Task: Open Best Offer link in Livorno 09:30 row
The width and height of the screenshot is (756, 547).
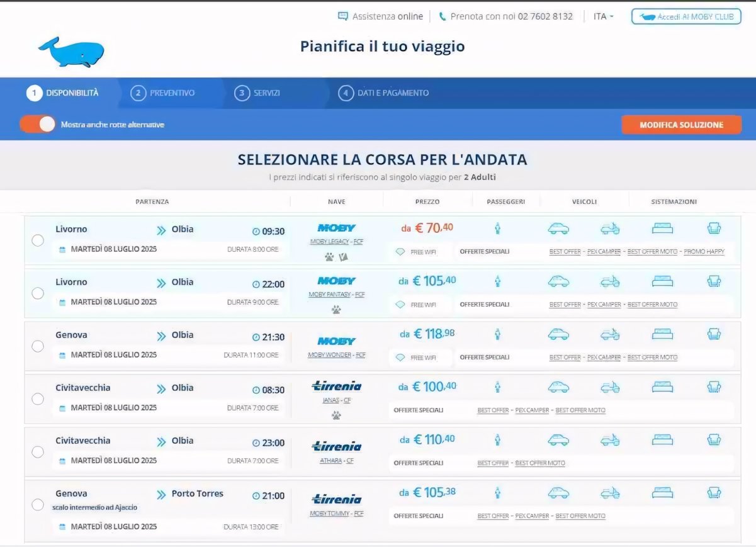Action: (565, 252)
